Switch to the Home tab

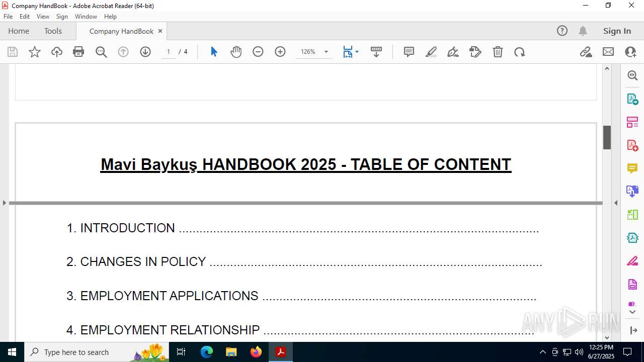point(19,31)
